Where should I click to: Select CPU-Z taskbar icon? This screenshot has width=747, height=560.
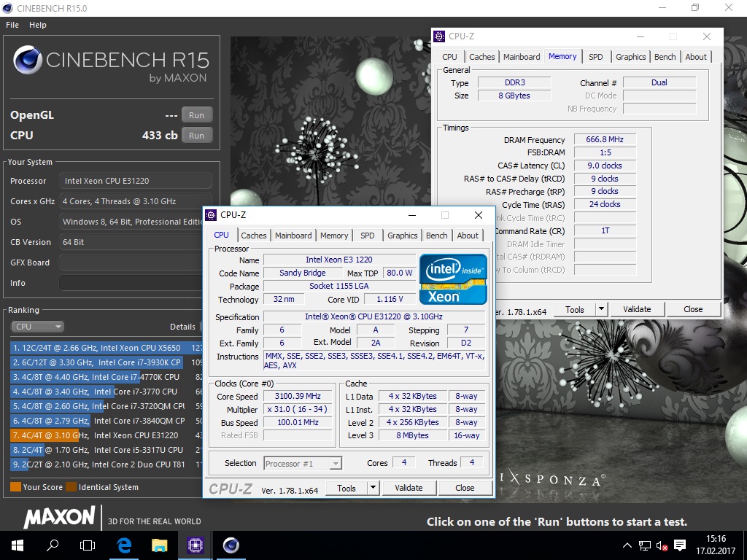pyautogui.click(x=196, y=545)
